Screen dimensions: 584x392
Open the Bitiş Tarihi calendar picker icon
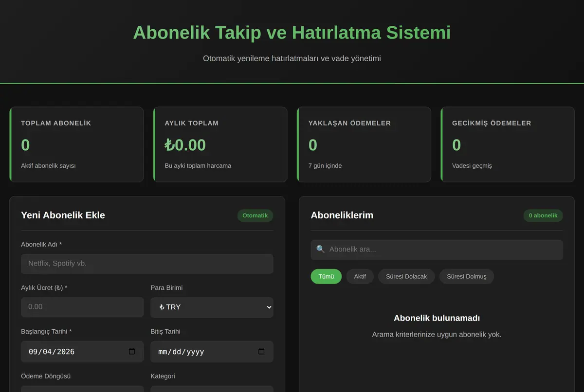[261, 352]
